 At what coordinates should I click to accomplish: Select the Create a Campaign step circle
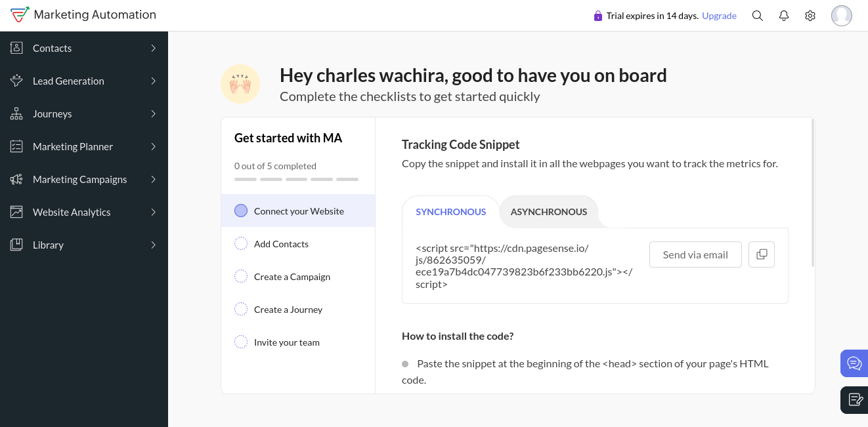click(x=241, y=276)
